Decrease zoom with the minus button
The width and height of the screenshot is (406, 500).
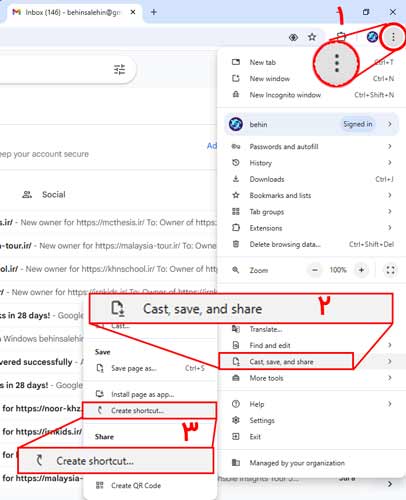tap(315, 270)
